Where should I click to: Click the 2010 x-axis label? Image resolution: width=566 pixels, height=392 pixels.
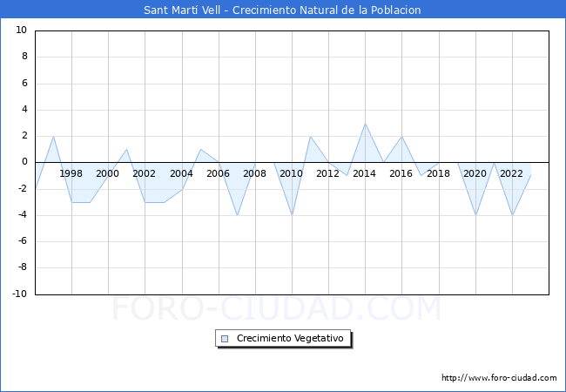click(x=292, y=173)
